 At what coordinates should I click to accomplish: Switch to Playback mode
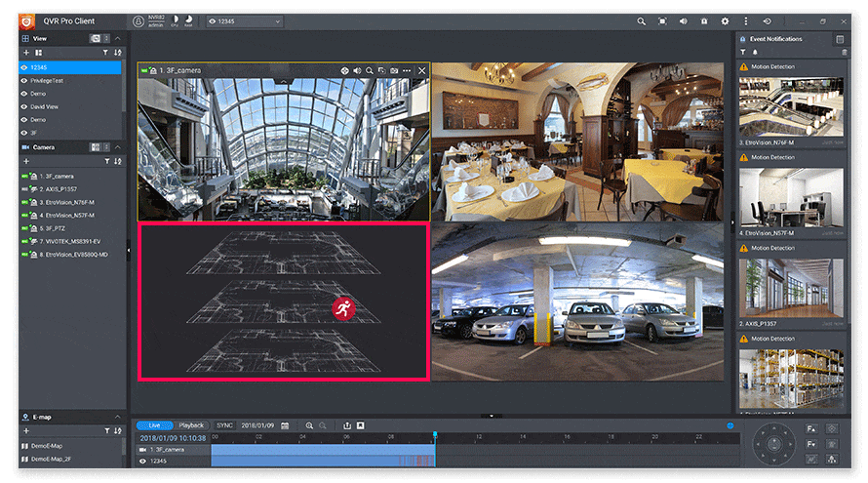191,425
